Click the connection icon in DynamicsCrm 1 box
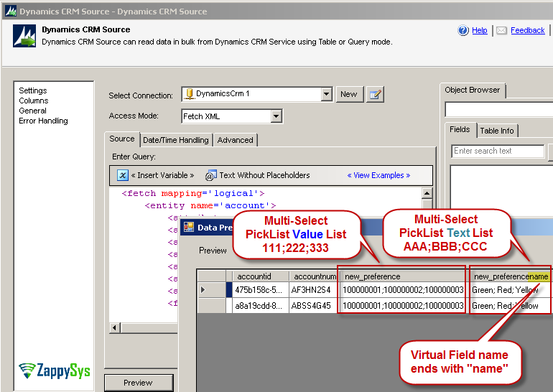The width and height of the screenshot is (553, 392). tap(190, 94)
